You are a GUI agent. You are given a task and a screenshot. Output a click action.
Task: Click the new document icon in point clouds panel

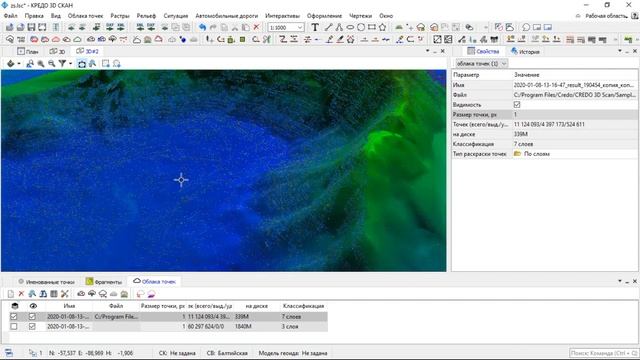(x=11, y=294)
